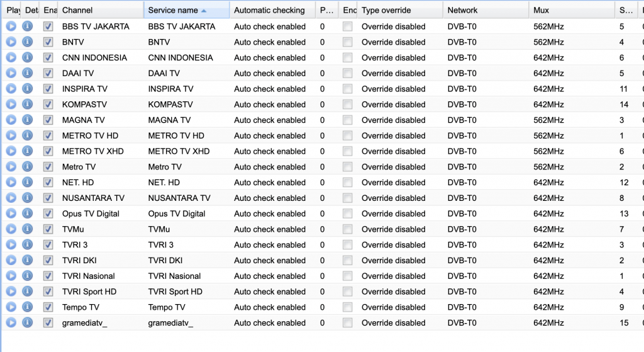The height and width of the screenshot is (352, 644).
Task: Uncheck enabled box for MAGNA TV
Action: 48,120
